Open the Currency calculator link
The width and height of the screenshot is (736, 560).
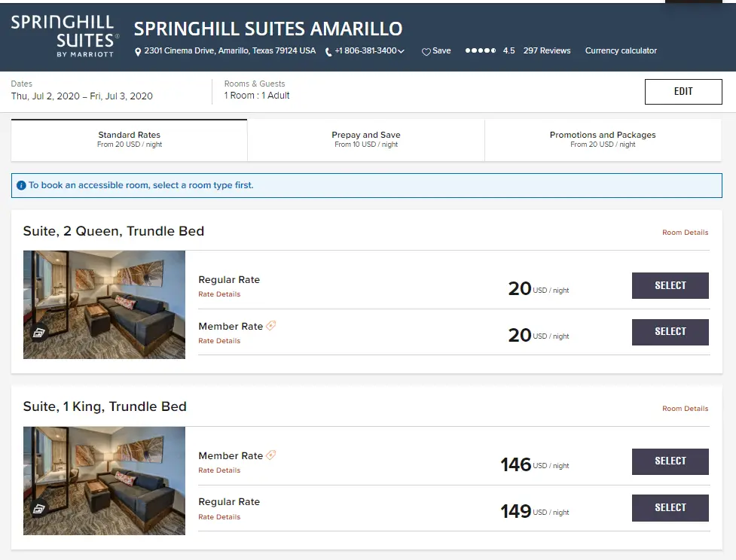(x=621, y=51)
